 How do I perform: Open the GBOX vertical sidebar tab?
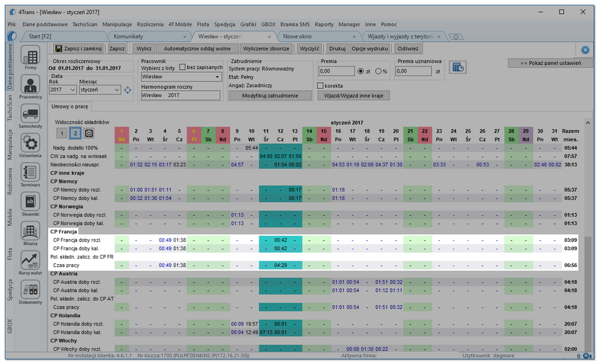coord(10,326)
